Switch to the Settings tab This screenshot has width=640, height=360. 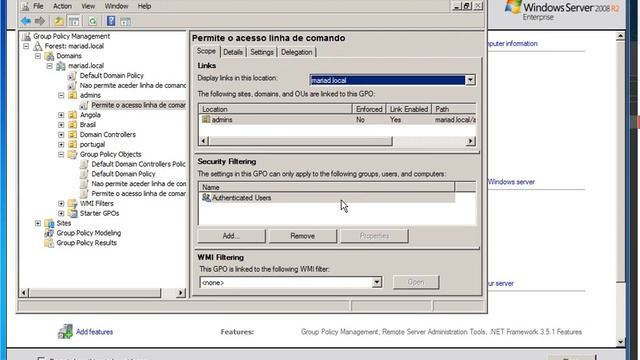(x=262, y=52)
